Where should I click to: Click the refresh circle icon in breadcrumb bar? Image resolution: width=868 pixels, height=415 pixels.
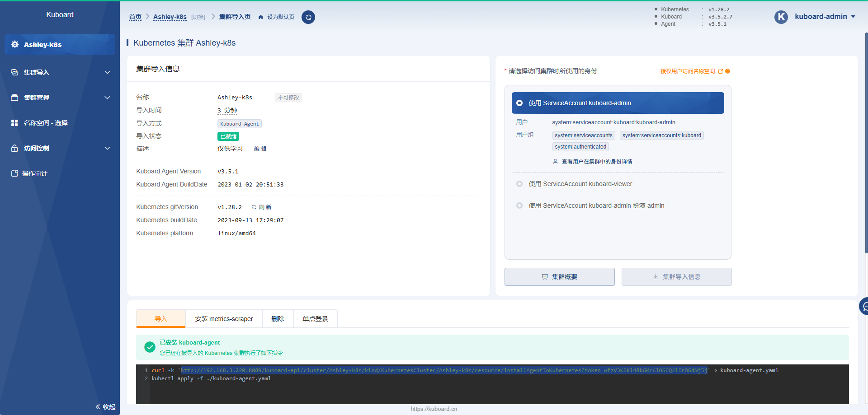pyautogui.click(x=308, y=17)
